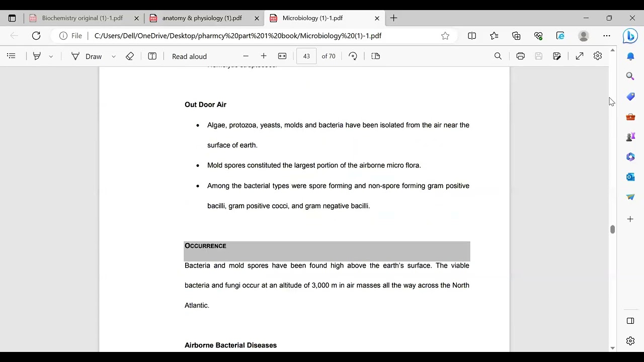Open sidebar settings gear
The height and width of the screenshot is (362, 644).
click(x=630, y=341)
